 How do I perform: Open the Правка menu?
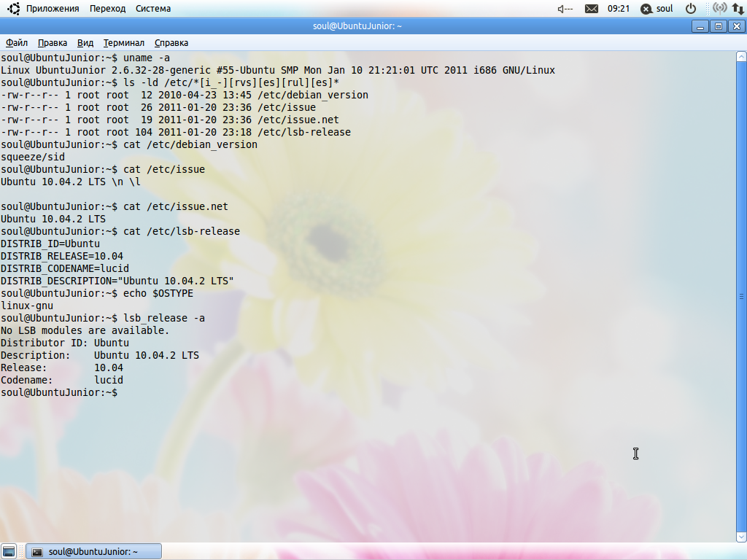tap(53, 43)
